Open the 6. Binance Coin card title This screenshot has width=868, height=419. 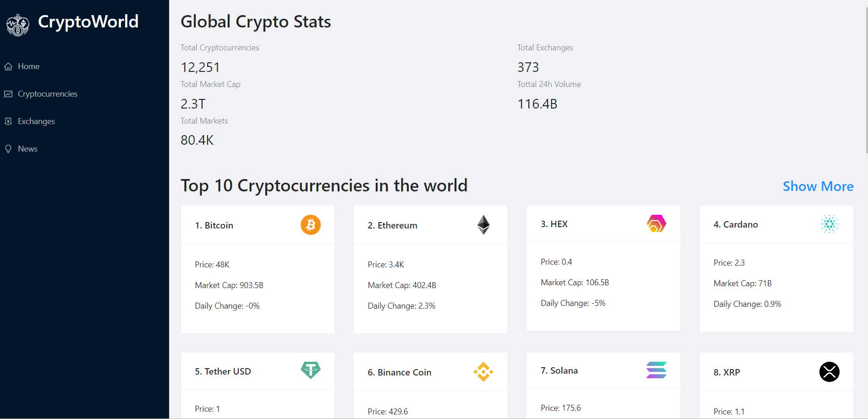coord(399,372)
